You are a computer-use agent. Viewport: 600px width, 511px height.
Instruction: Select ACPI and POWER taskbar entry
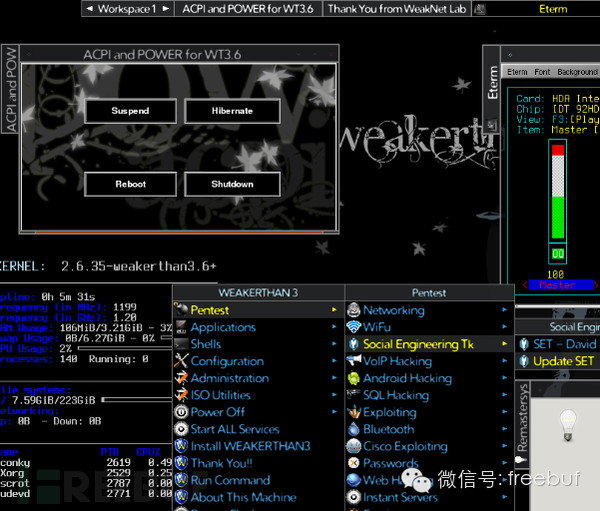click(248, 9)
